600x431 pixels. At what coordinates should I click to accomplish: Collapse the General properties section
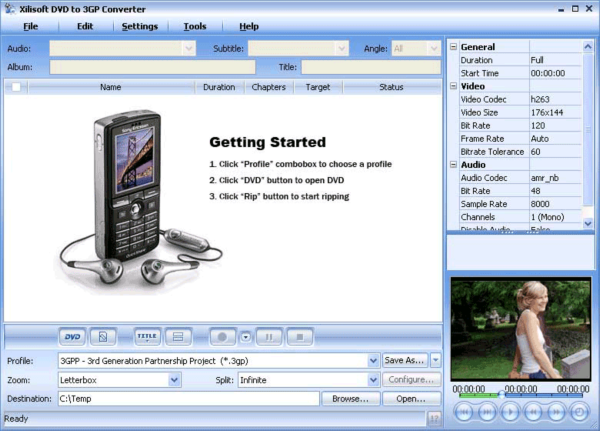(454, 47)
